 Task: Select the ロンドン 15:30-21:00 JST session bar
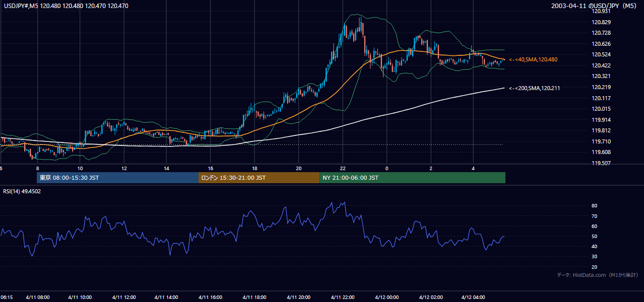259,178
